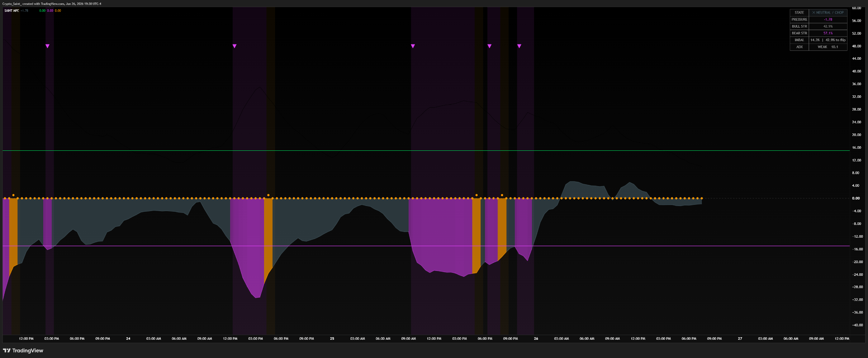Click the orange 0.00 legend value
Screen dimensions: 868x358
(x=58, y=11)
